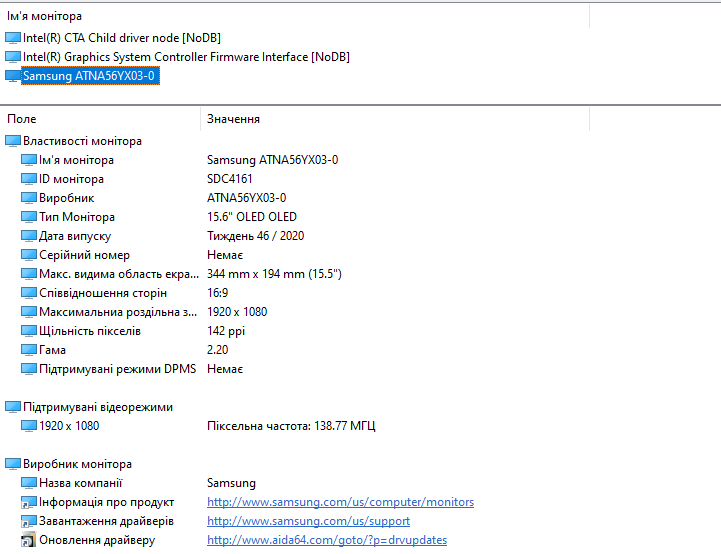Click icon of Підтримувані режими DPMS row
721x554 pixels.
click(x=29, y=369)
